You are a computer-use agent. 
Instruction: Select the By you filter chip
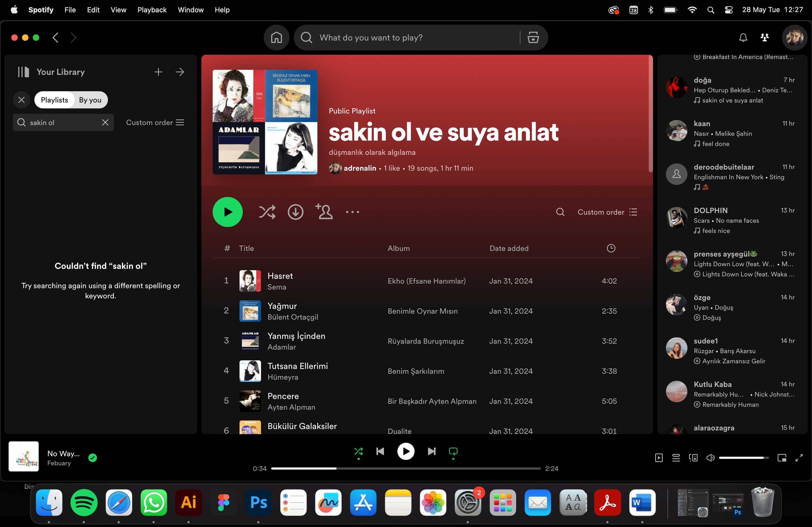pos(90,100)
